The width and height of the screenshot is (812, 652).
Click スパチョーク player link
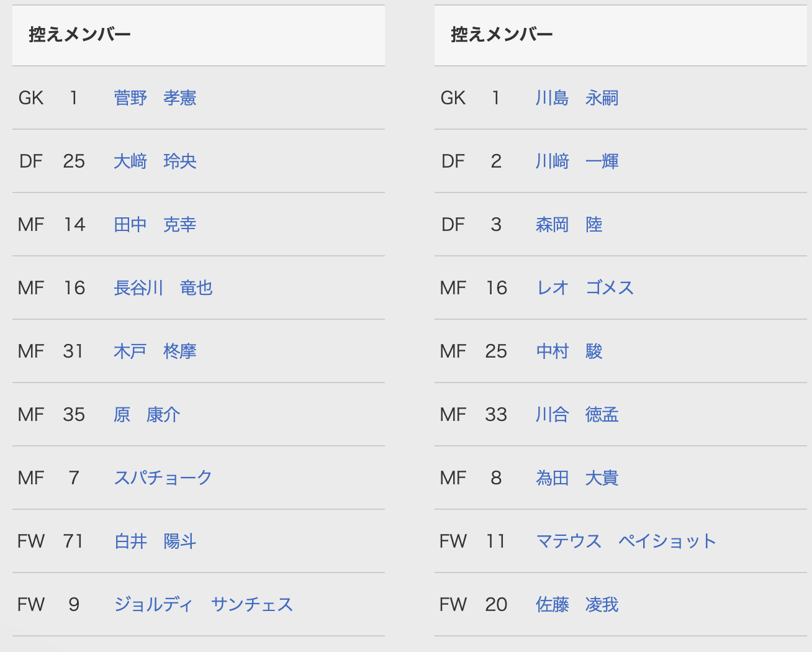tap(163, 478)
